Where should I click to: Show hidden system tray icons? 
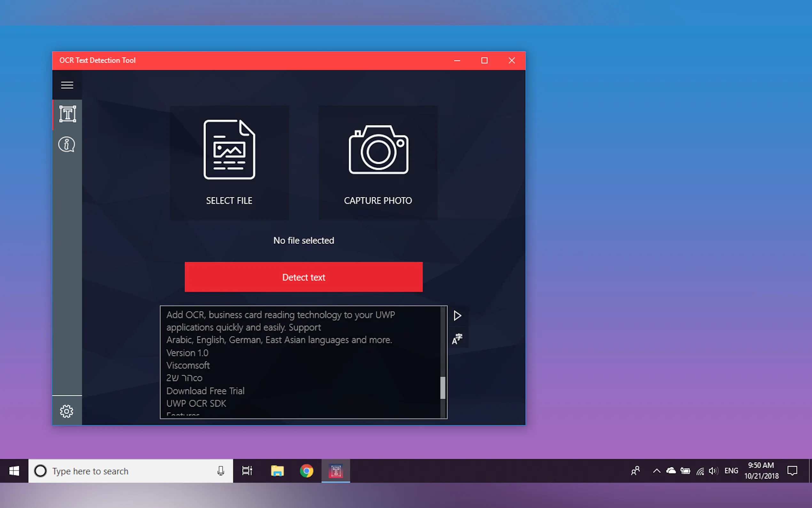click(x=657, y=471)
